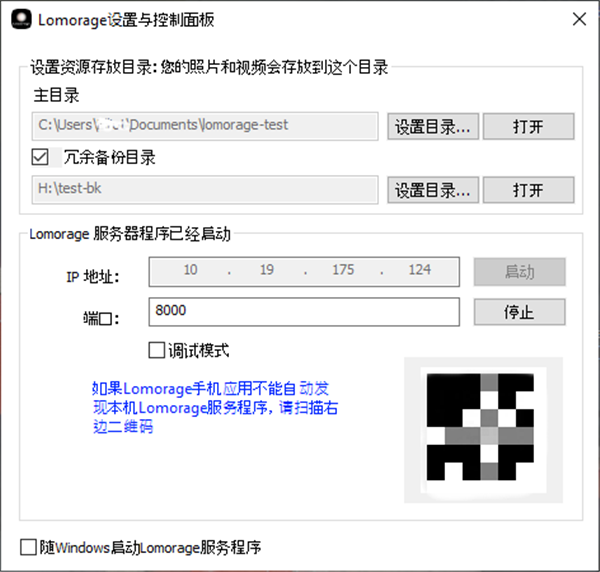Click 设置目录 button for the main directory
Image resolution: width=600 pixels, height=572 pixels.
[433, 126]
